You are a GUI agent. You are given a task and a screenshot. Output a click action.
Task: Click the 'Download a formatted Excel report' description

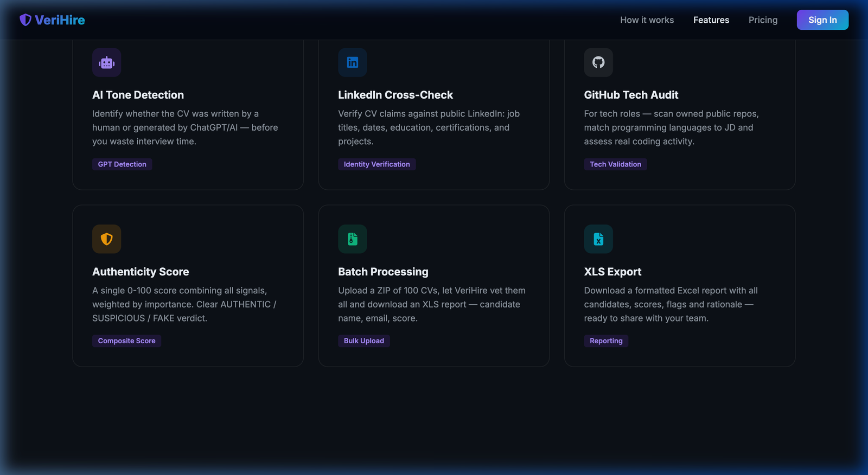pos(671,304)
